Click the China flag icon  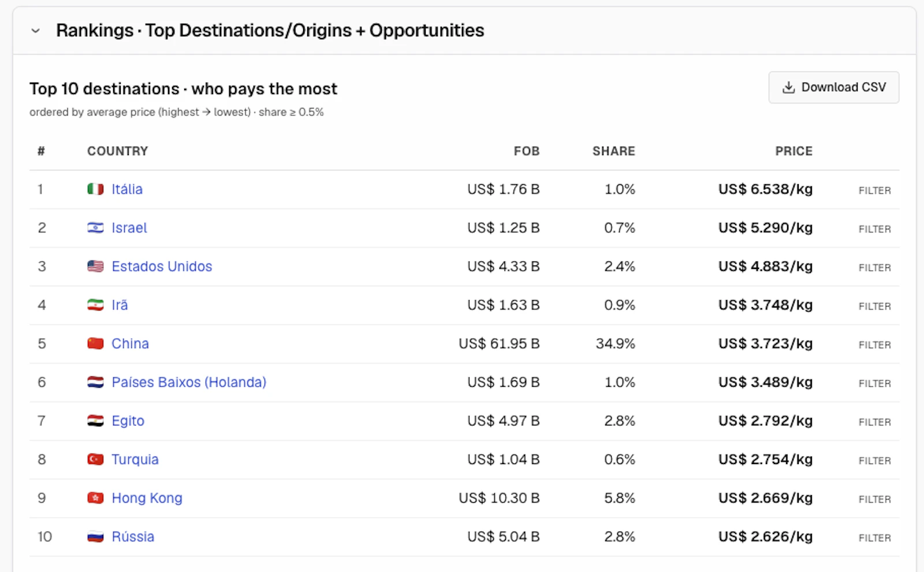point(95,343)
